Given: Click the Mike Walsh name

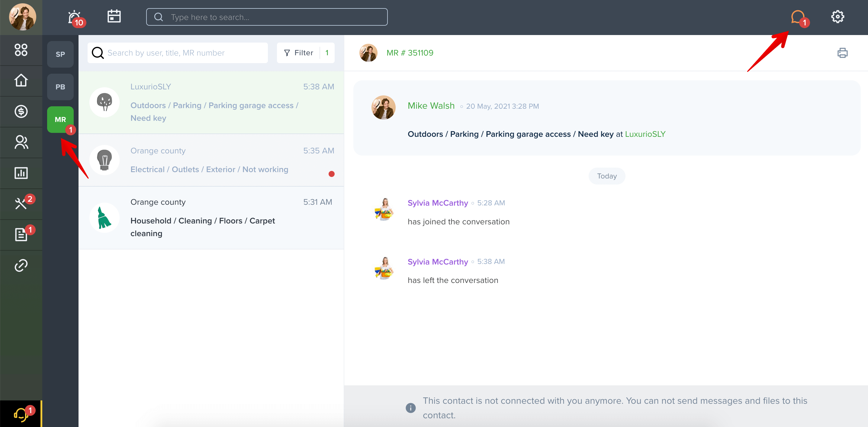Looking at the screenshot, I should pos(431,106).
